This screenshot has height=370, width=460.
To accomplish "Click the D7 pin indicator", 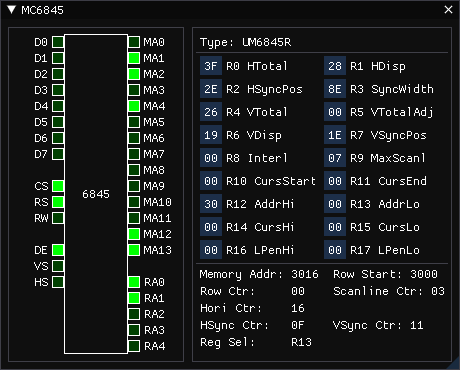I will (58, 154).
